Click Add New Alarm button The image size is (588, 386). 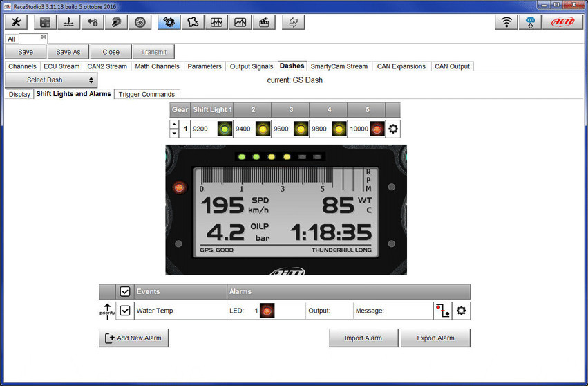click(133, 338)
